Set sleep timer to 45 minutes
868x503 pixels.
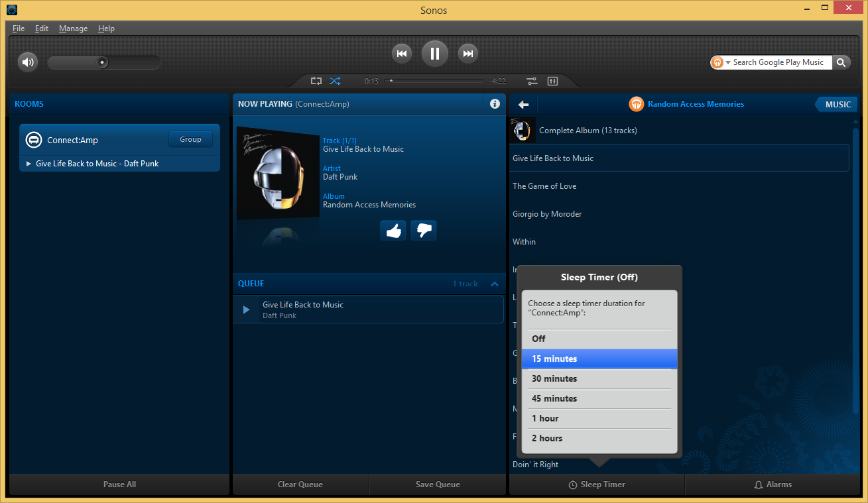(x=599, y=398)
